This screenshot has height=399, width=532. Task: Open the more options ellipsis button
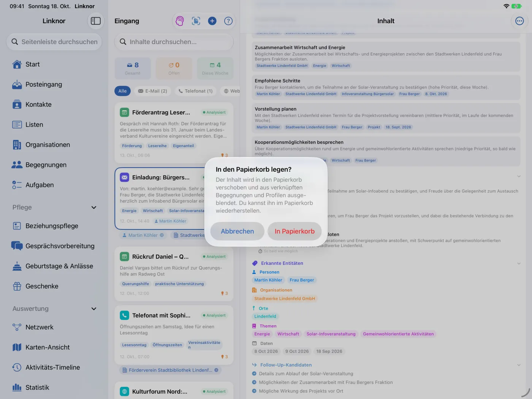519,21
